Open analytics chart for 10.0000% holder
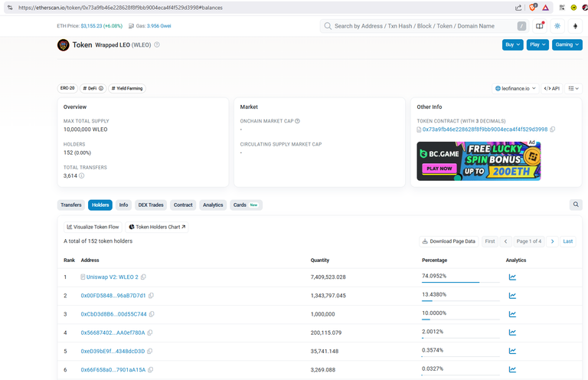This screenshot has height=380, width=588. pos(512,314)
